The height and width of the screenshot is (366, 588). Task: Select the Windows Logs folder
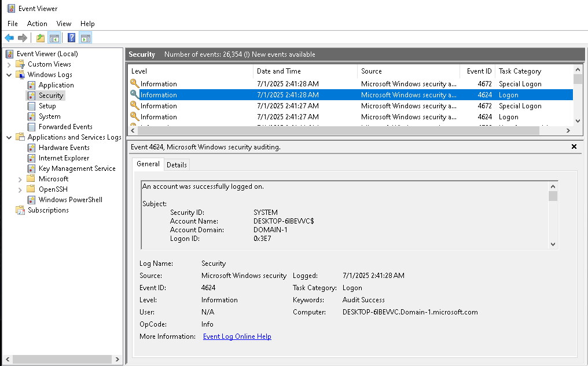pos(50,75)
